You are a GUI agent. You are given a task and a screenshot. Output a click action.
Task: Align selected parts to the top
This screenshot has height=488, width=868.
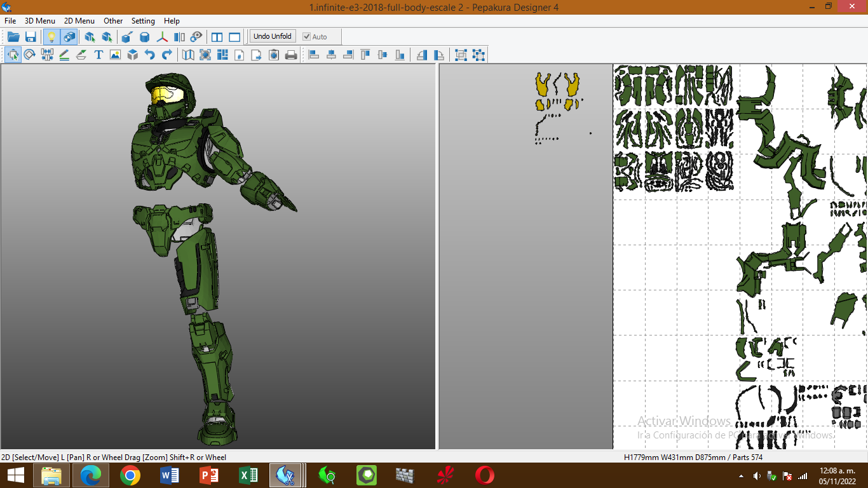365,55
